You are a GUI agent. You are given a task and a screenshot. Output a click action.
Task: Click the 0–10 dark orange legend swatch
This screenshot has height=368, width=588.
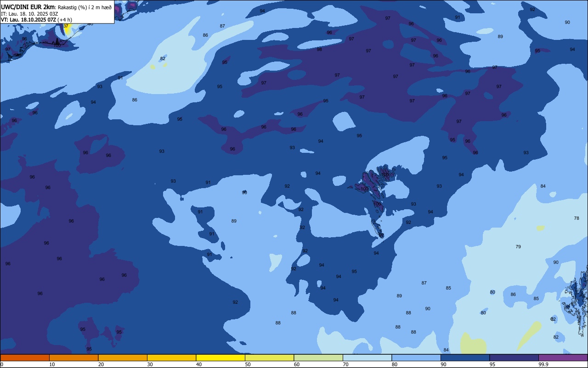coord(25,357)
